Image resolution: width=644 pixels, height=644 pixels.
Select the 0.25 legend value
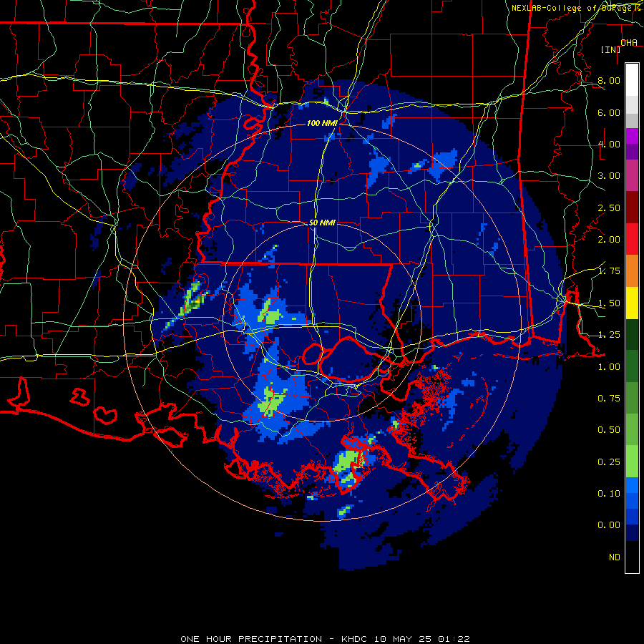(x=609, y=462)
